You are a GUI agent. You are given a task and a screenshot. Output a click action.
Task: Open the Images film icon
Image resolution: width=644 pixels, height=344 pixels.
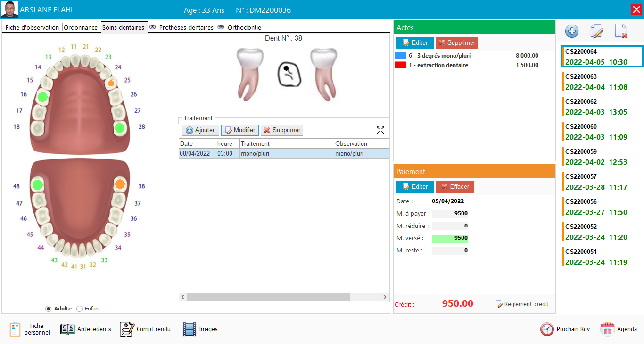[x=190, y=329]
